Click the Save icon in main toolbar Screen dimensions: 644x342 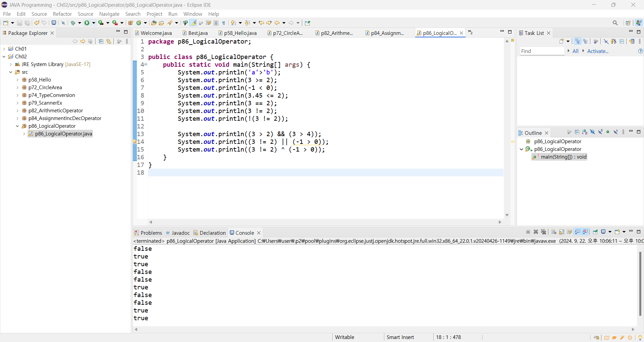tap(19, 23)
